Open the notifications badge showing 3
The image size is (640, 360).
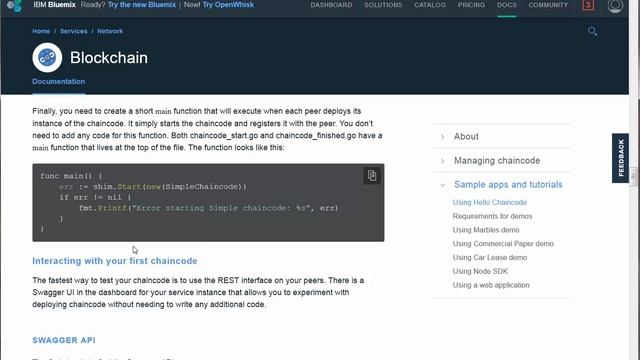pos(588,5)
